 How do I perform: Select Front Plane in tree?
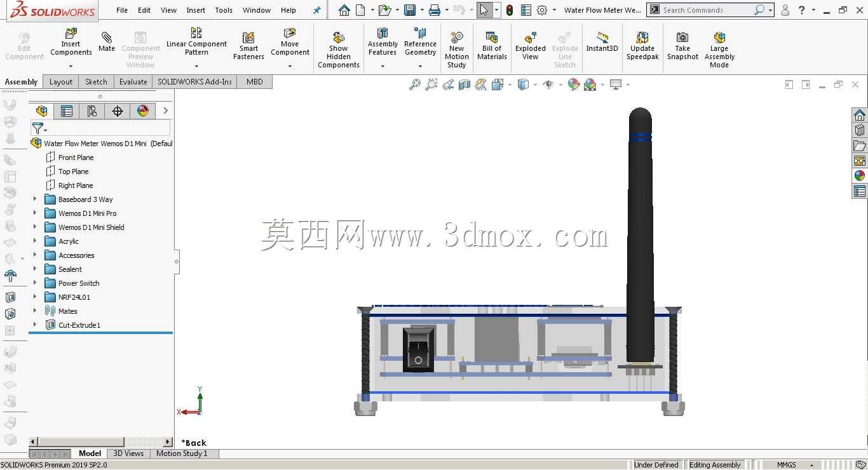click(x=76, y=158)
